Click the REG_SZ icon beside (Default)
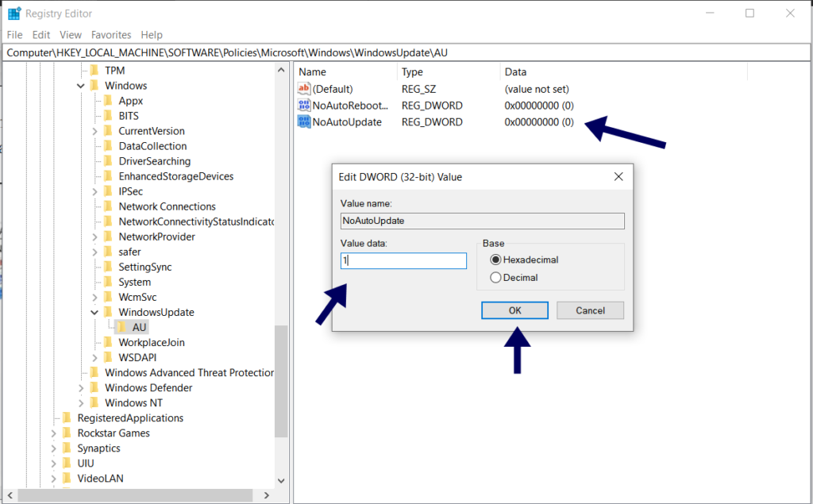 pyautogui.click(x=304, y=88)
